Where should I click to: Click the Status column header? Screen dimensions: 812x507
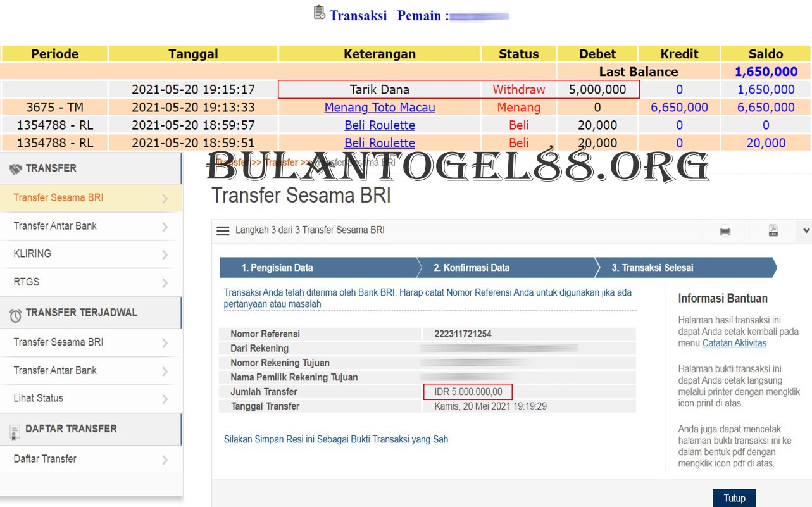click(519, 54)
